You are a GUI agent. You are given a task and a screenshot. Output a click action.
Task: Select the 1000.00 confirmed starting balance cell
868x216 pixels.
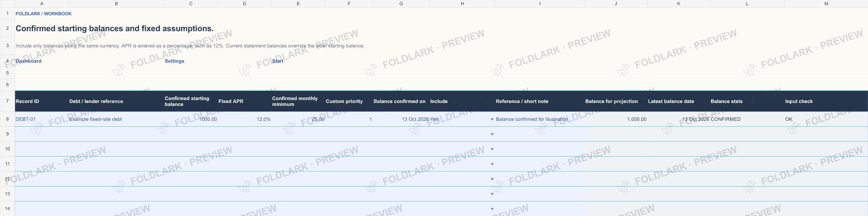tap(191, 119)
